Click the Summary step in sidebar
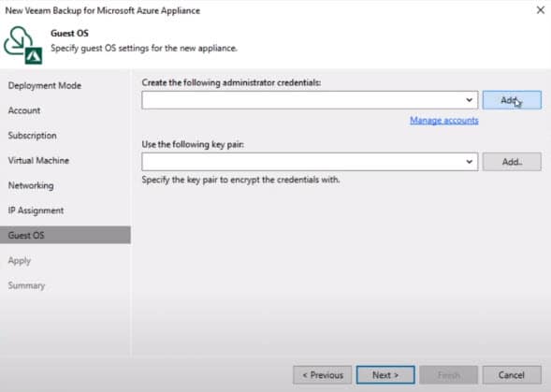551x392 pixels. coord(27,285)
